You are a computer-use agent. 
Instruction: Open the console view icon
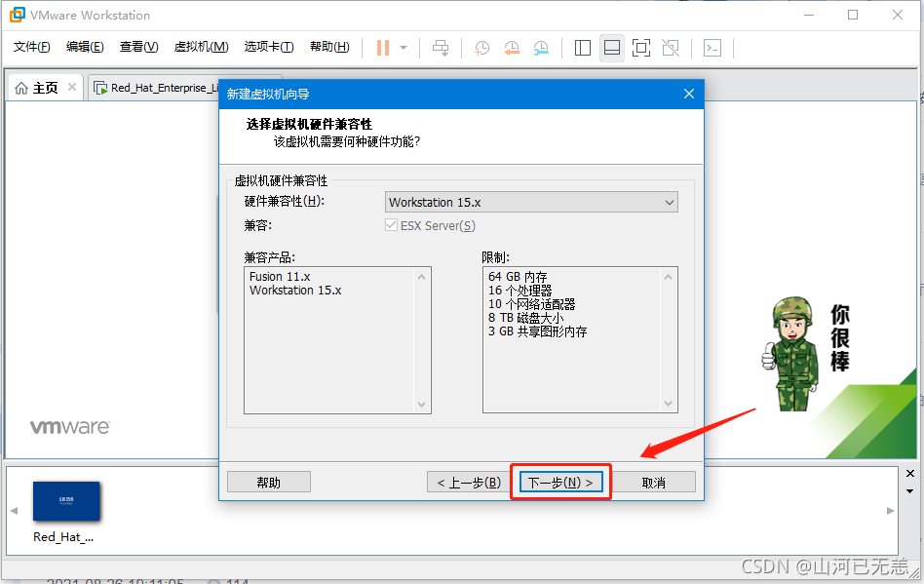coord(712,48)
